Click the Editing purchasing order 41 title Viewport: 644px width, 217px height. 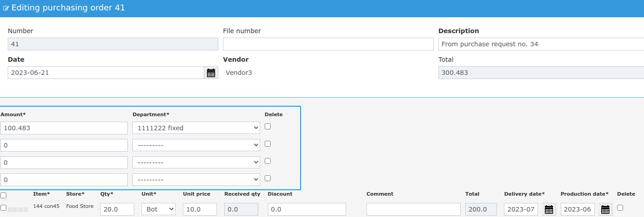[x=68, y=8]
